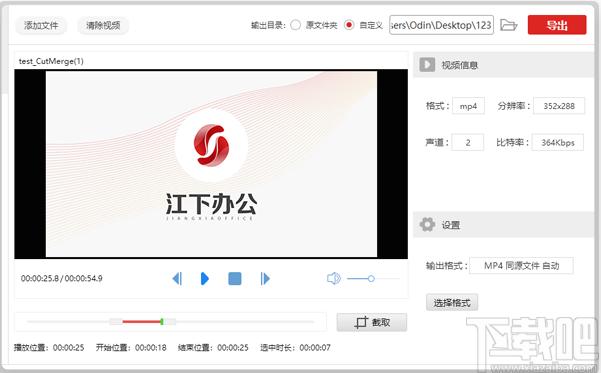Stop video playback
Screen dimensions: 601x373
pyautogui.click(x=235, y=279)
